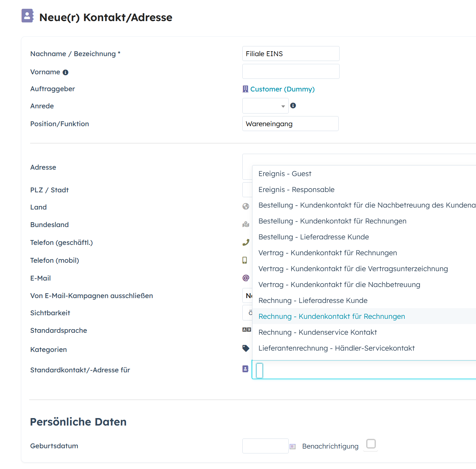Click the @ icon next to E-Mail
The height and width of the screenshot is (469, 476).
point(246,278)
